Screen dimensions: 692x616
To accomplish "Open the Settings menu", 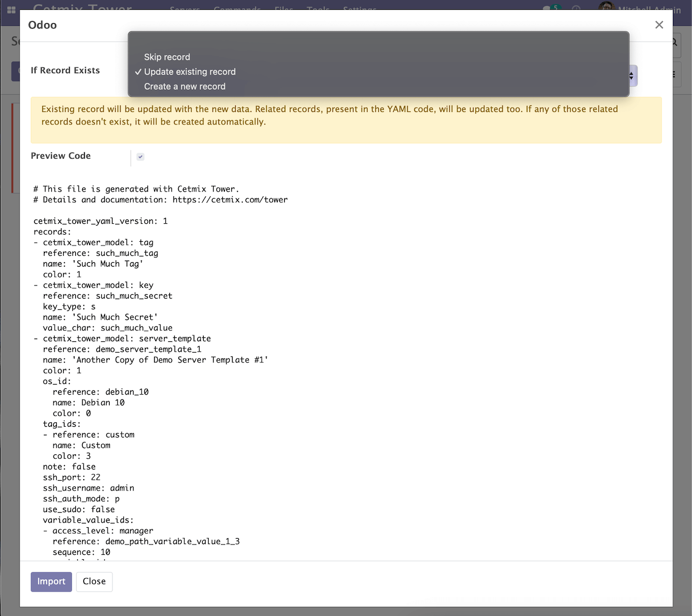I will (x=359, y=10).
